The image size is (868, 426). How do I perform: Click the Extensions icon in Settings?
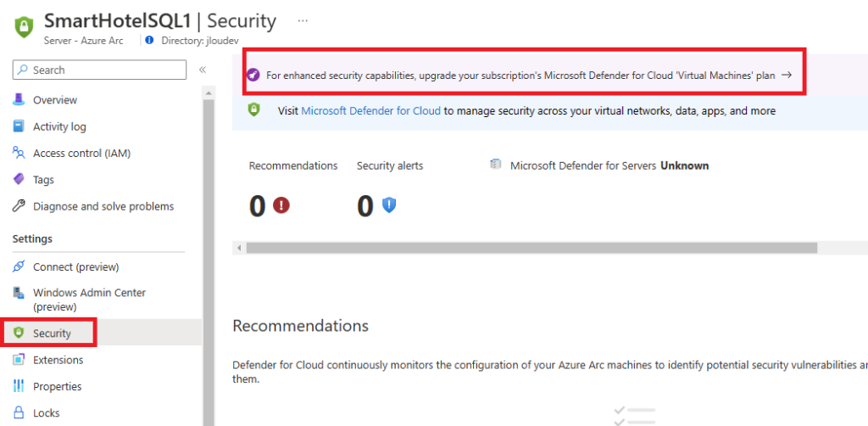click(x=19, y=360)
